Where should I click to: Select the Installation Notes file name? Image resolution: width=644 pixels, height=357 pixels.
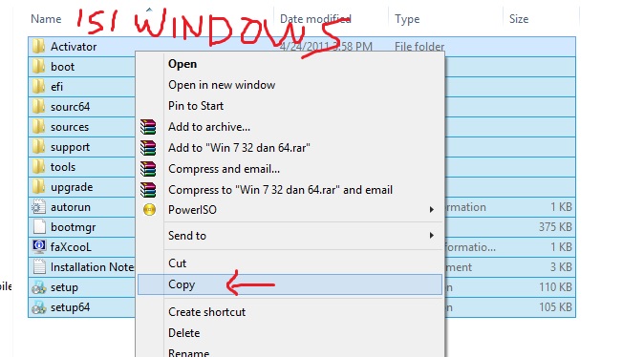point(92,267)
